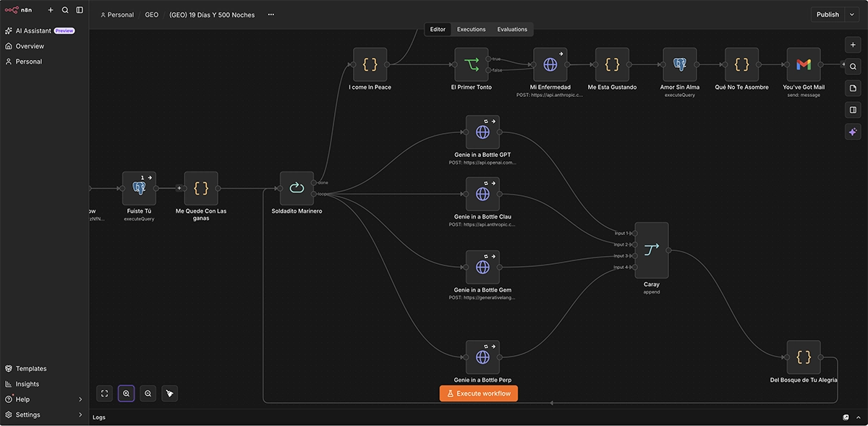Open the workflow three-dots actions menu
Viewport: 868px width, 426px height.
coord(271,14)
